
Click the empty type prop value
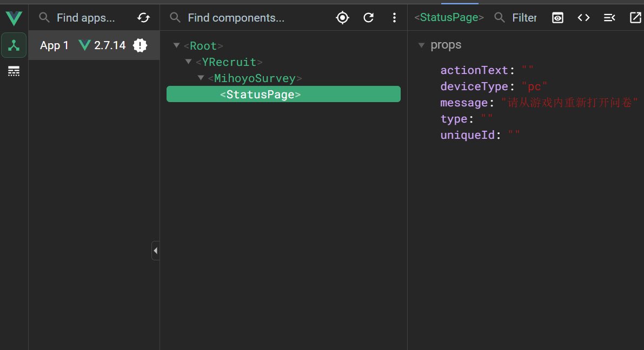click(x=487, y=118)
